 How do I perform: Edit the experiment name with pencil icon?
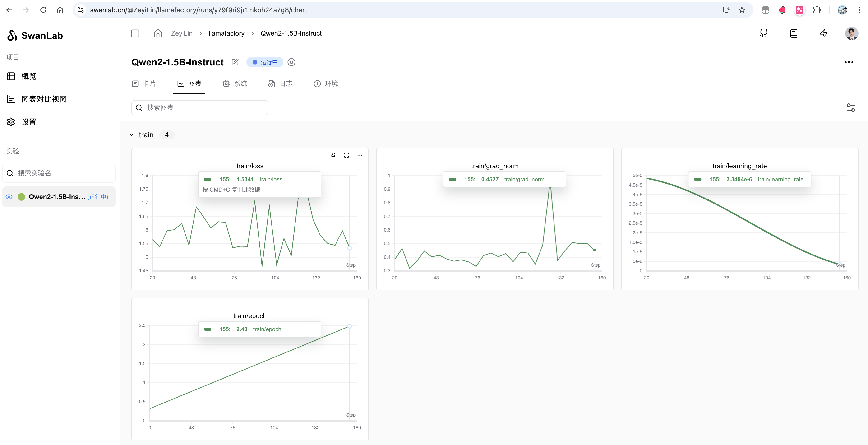click(x=235, y=62)
